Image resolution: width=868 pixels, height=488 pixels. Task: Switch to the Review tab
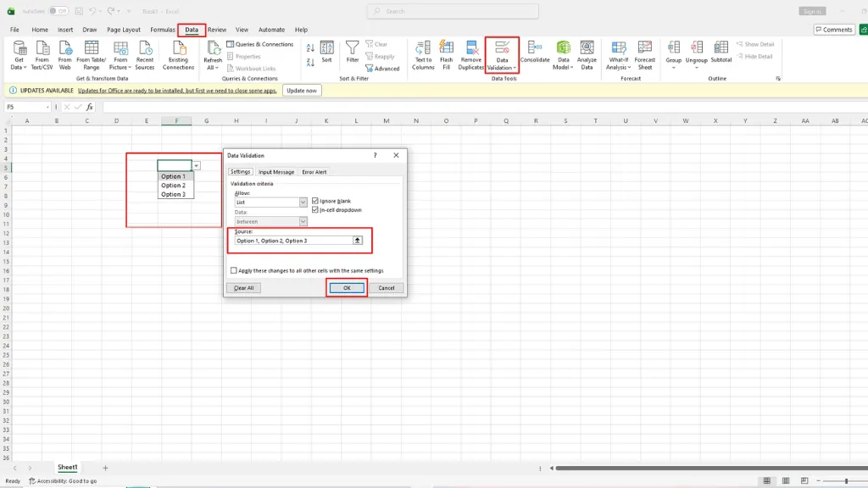point(216,30)
